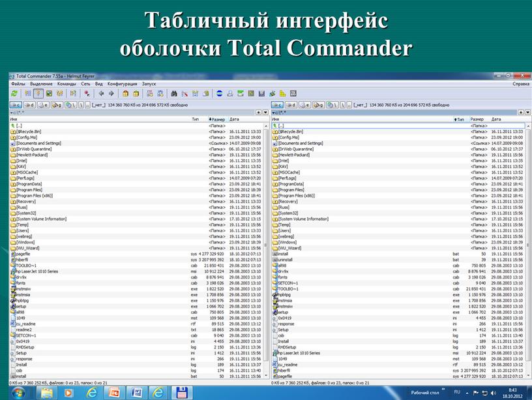The height and width of the screenshot is (400, 532).
Task: Toggle the Brief view toolbar icon
Action: 28,93
